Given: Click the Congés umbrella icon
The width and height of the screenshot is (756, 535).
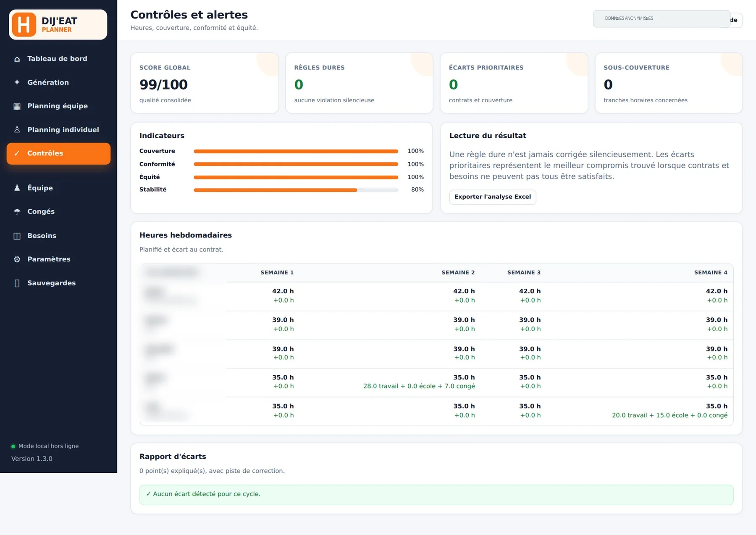Looking at the screenshot, I should click(x=17, y=212).
